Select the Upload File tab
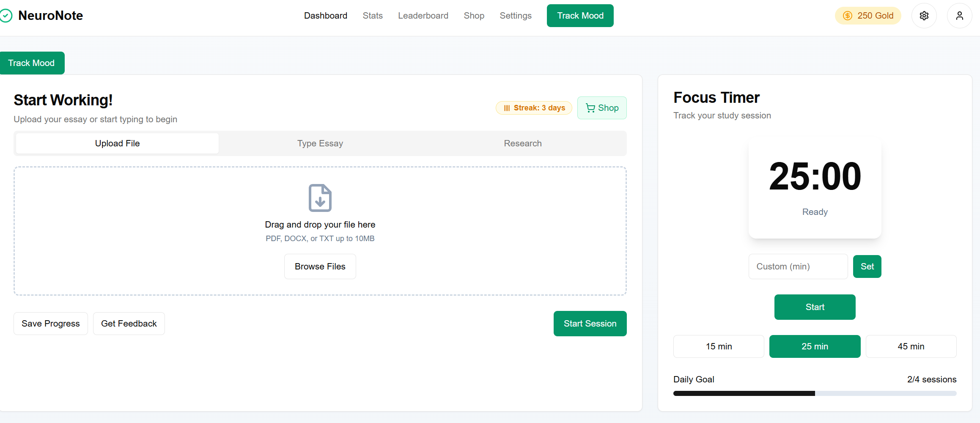 pos(117,143)
